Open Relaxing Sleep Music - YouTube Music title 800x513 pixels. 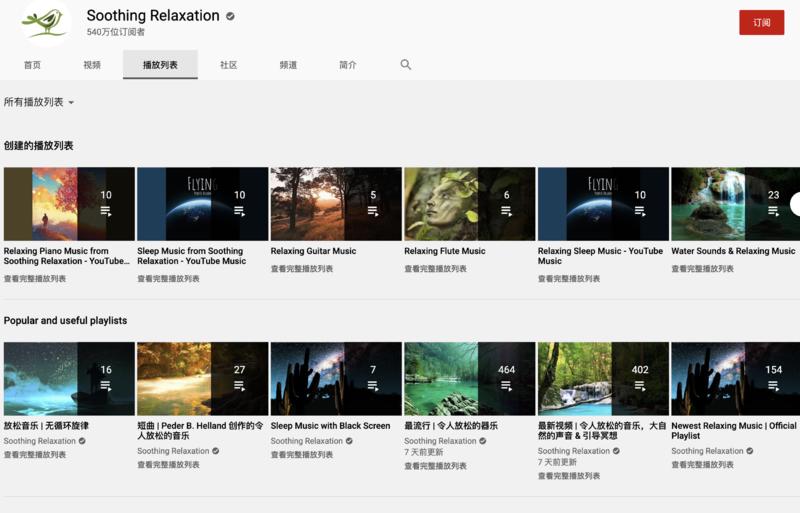pyautogui.click(x=601, y=256)
